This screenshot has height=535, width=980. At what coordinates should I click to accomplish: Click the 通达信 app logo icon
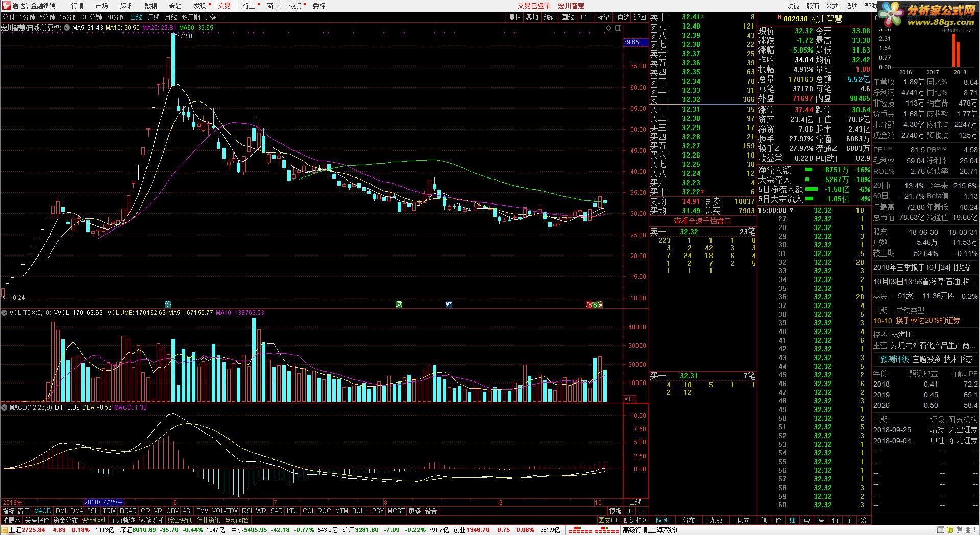pyautogui.click(x=6, y=6)
